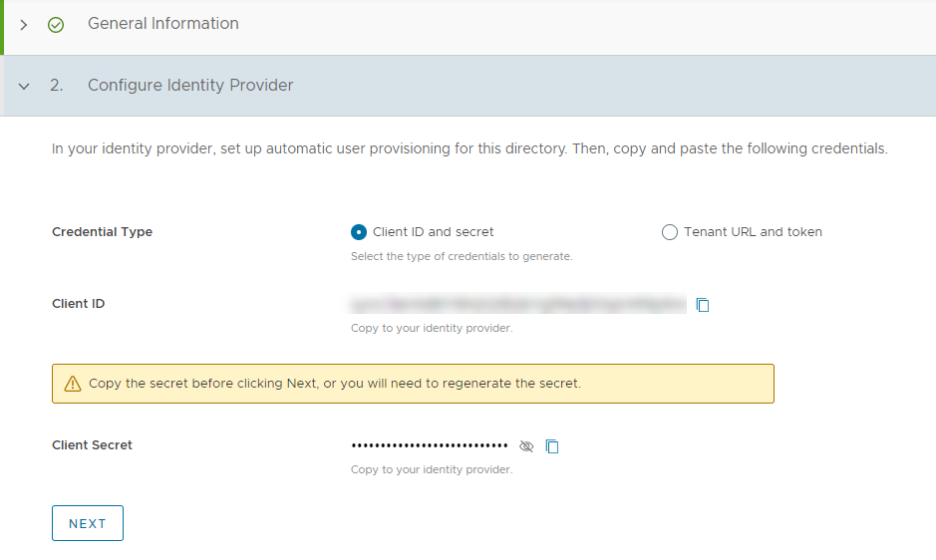
Task: Copy the Client Secret with clipboard icon
Action: pyautogui.click(x=552, y=446)
